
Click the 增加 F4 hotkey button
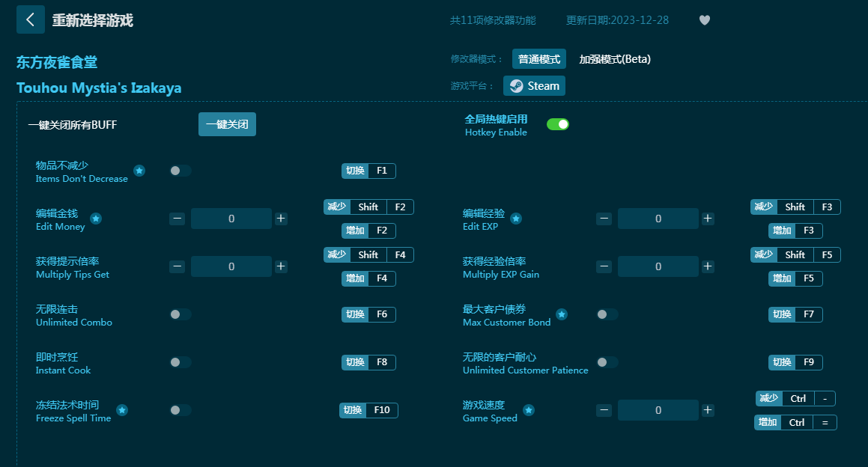pos(368,278)
